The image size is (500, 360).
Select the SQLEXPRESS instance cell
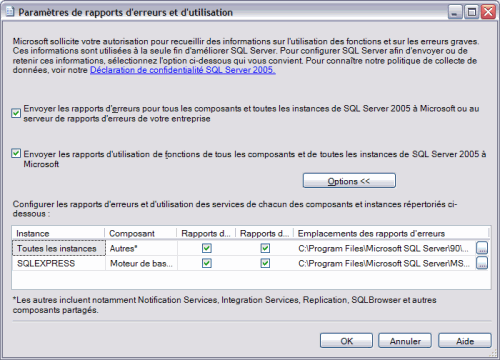click(x=59, y=263)
